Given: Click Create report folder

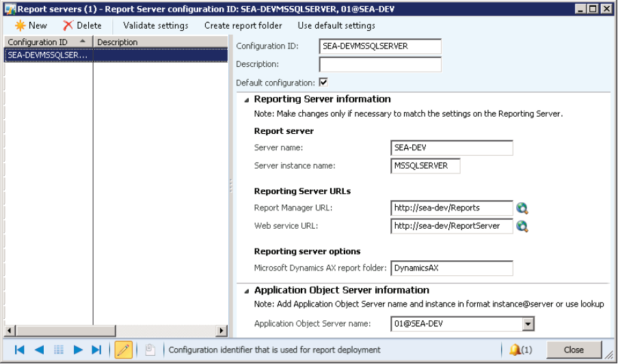Looking at the screenshot, I should (243, 25).
